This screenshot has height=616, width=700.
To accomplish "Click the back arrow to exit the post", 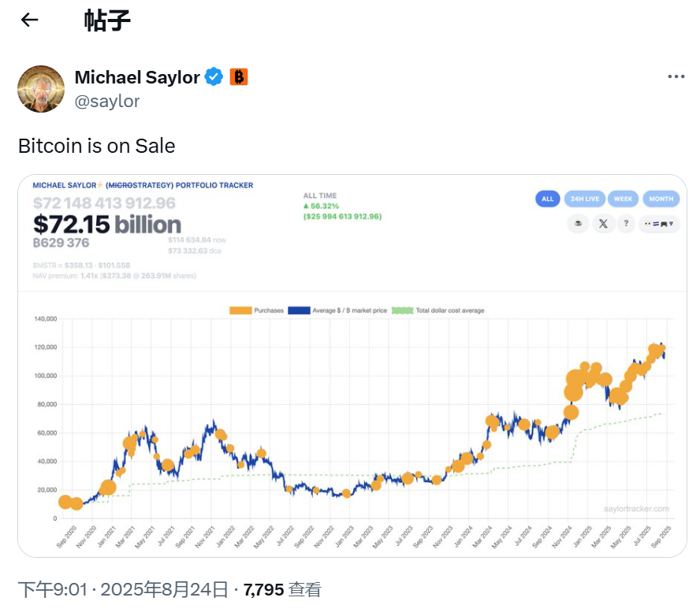I will pos(28,20).
